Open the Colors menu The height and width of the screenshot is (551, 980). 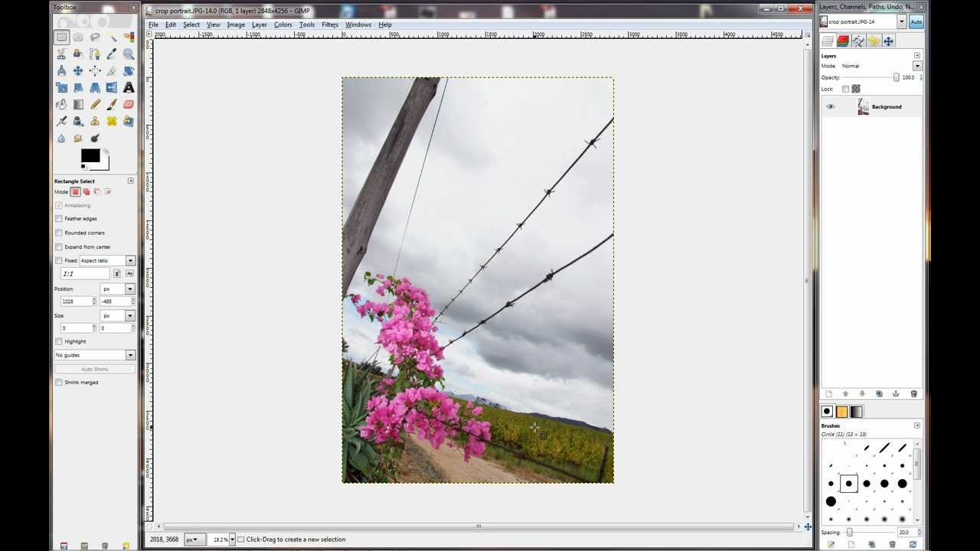(283, 24)
